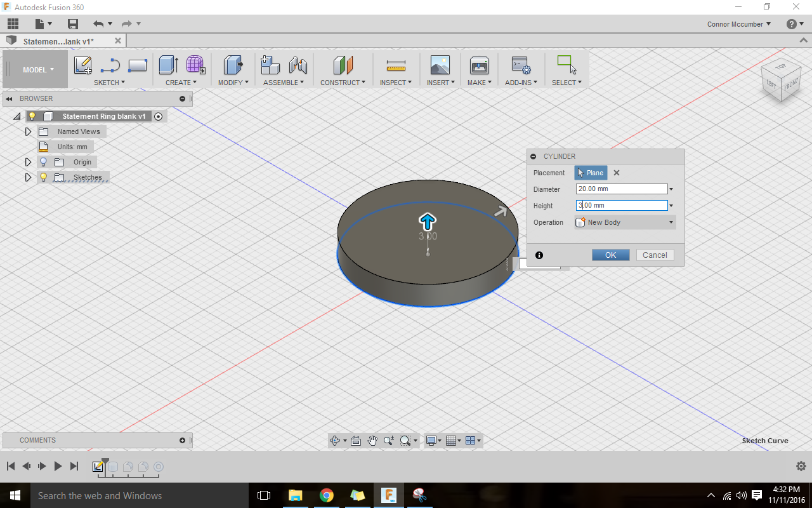Toggle visibility bulb of Statement Ring blank v1
This screenshot has width=812, height=508.
click(x=32, y=116)
